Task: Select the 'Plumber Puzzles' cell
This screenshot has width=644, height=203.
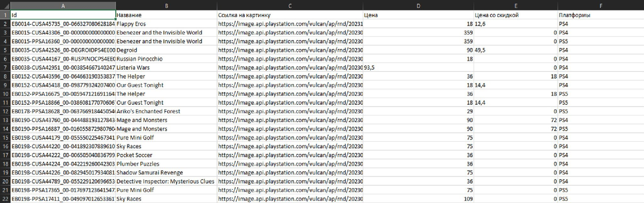Action: pyautogui.click(x=166, y=164)
